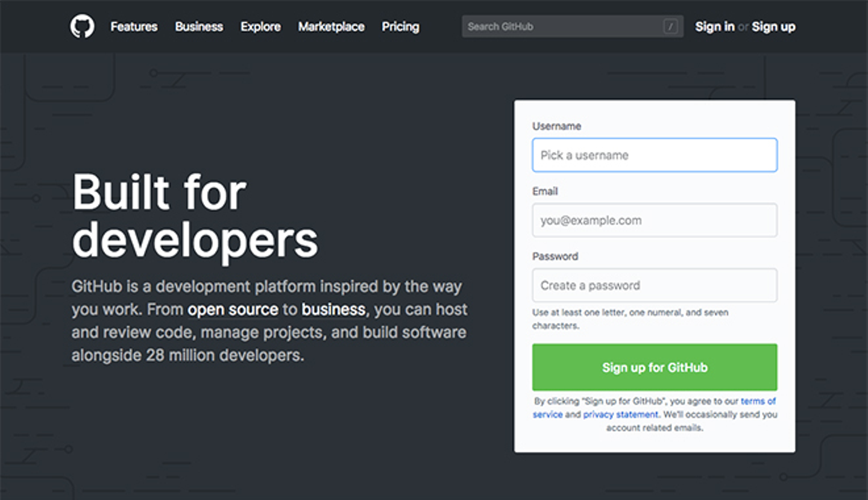868x500 pixels.
Task: Focus the you@example.com email field
Action: click(x=654, y=220)
